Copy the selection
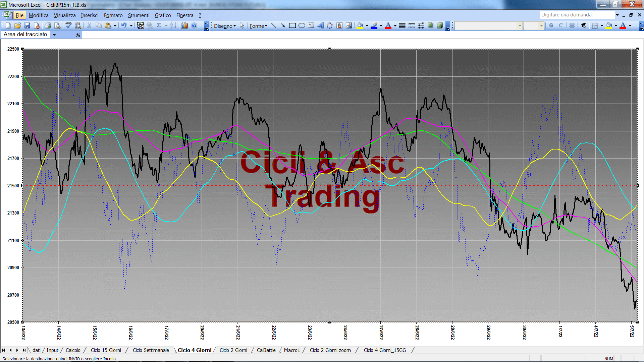Image resolution: width=644 pixels, height=362 pixels. tap(99, 26)
